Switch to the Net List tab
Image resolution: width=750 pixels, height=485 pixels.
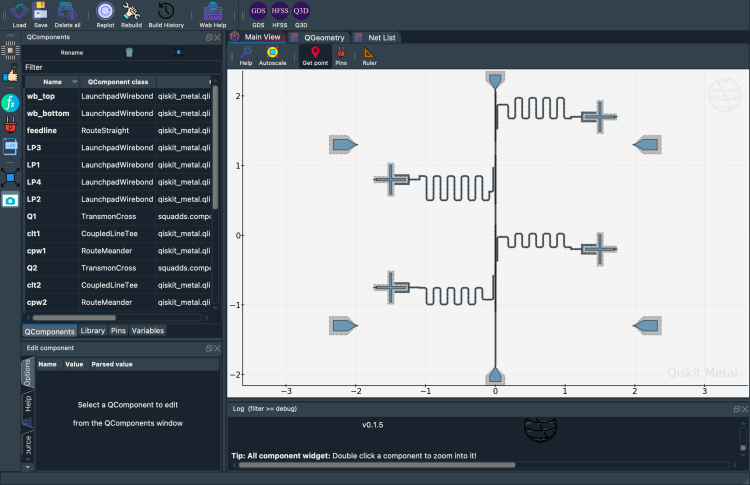click(x=376, y=37)
